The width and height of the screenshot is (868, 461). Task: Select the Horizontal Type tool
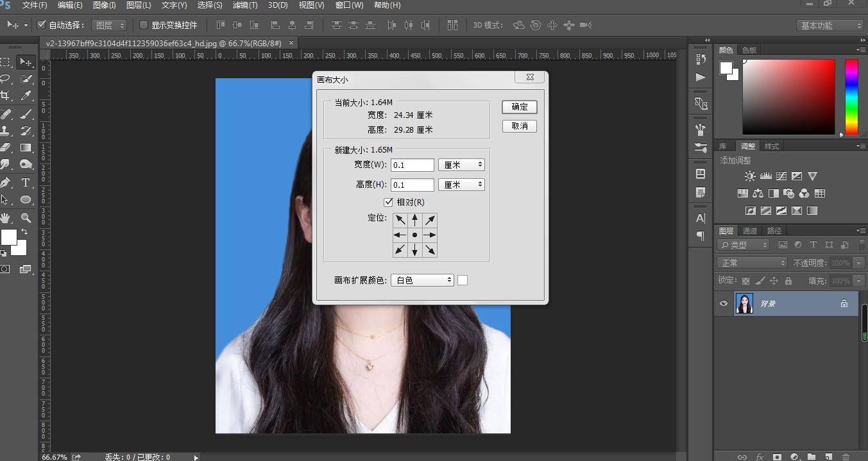[26, 183]
